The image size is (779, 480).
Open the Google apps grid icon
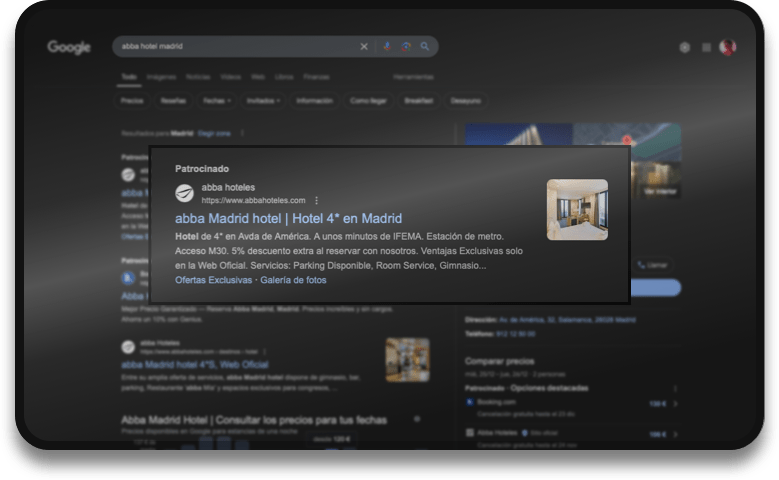click(x=706, y=47)
